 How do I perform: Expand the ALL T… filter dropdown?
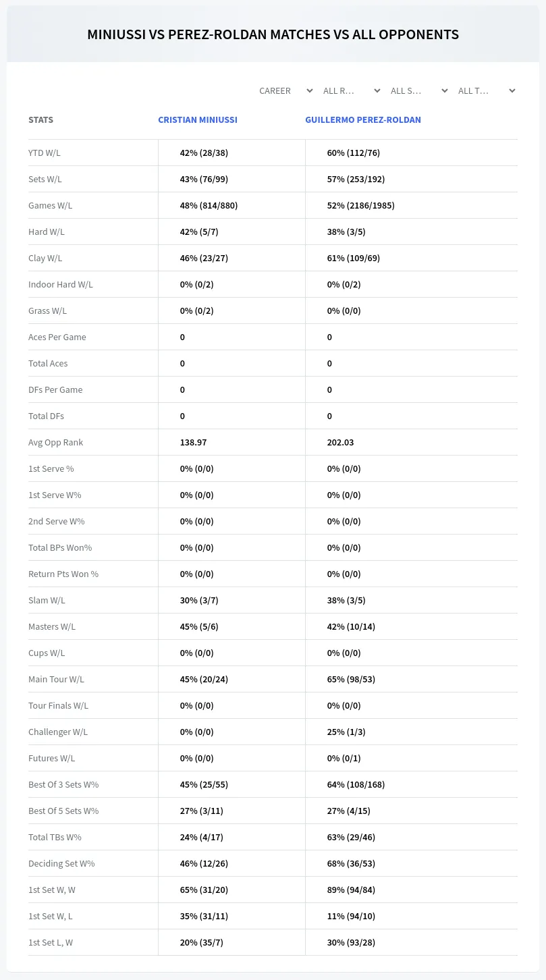pyautogui.click(x=486, y=90)
